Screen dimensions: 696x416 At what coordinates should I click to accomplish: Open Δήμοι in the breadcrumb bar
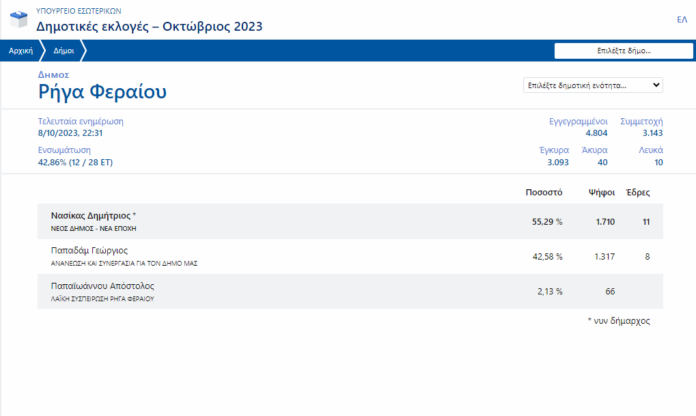point(63,49)
